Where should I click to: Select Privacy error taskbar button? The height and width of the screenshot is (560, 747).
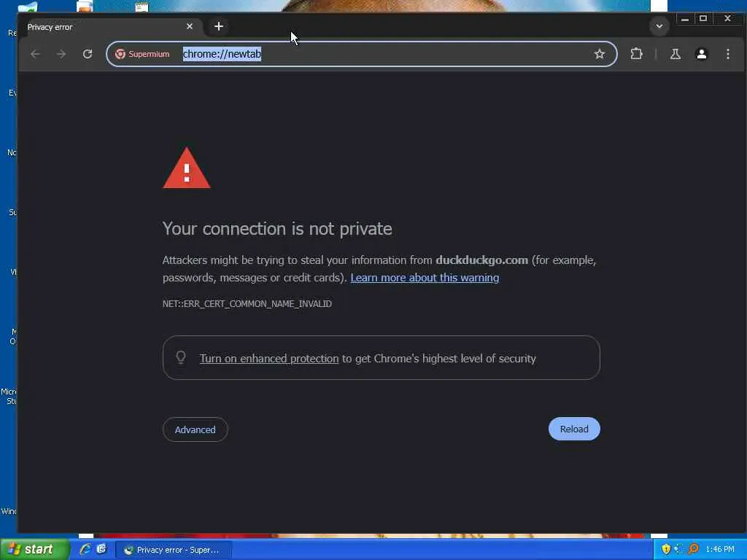click(174, 550)
